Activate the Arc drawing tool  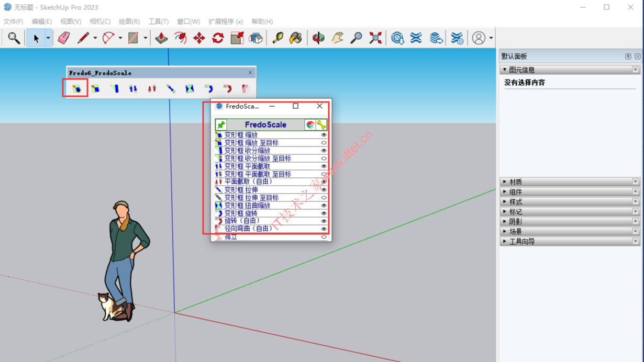tap(108, 38)
